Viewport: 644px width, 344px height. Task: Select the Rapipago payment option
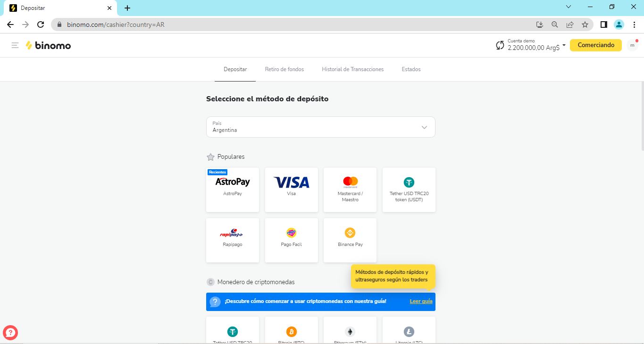pos(233,240)
